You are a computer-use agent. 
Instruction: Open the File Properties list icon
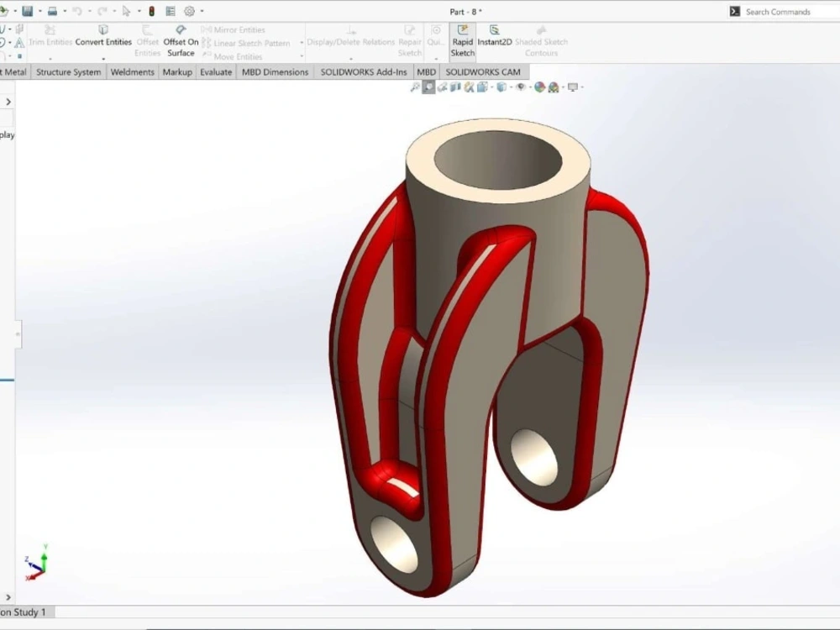point(171,11)
